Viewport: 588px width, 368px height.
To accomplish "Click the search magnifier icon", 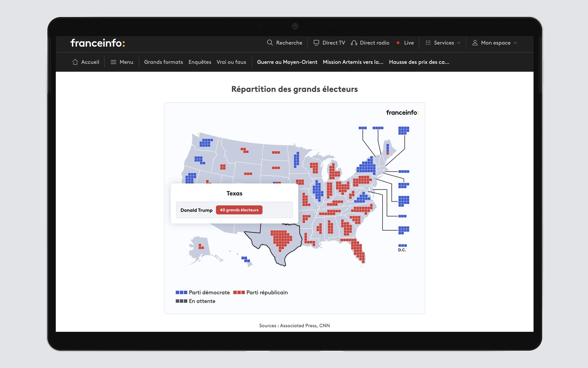I will coord(270,43).
